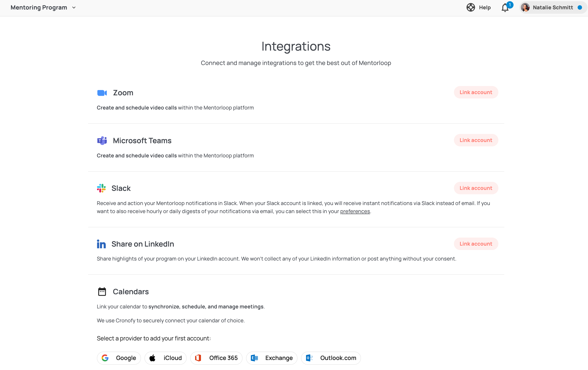
Task: Select the Microsoft Teams icon
Action: 102,141
